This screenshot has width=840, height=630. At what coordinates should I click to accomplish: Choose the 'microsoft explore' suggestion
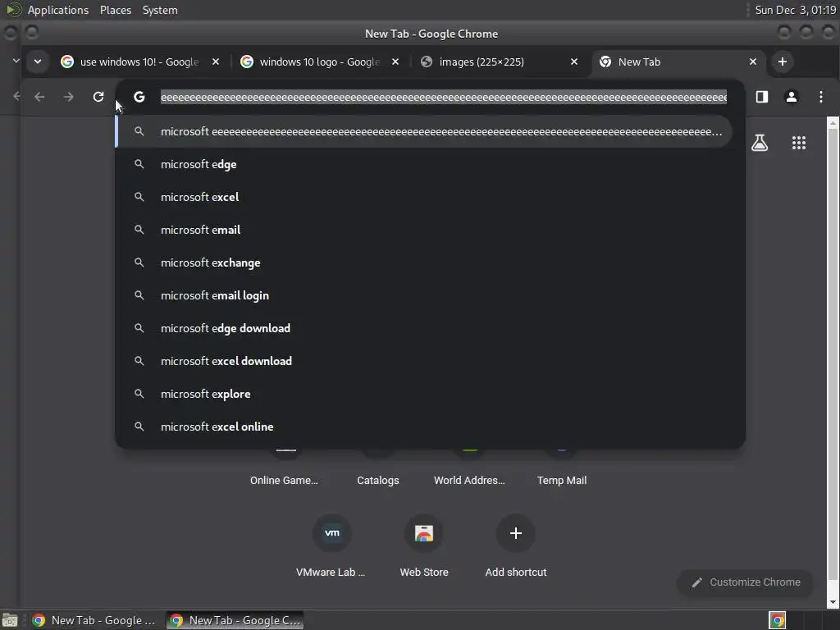tap(424, 394)
